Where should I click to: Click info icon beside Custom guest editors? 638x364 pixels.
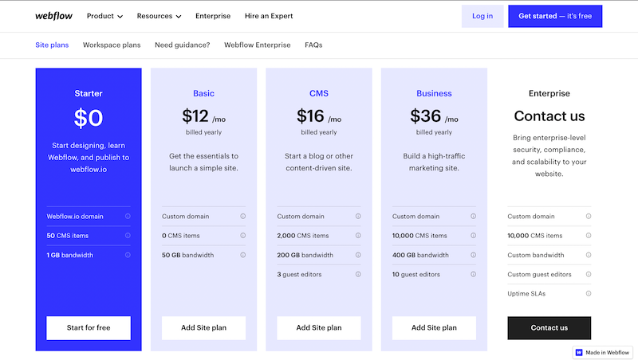tap(589, 274)
